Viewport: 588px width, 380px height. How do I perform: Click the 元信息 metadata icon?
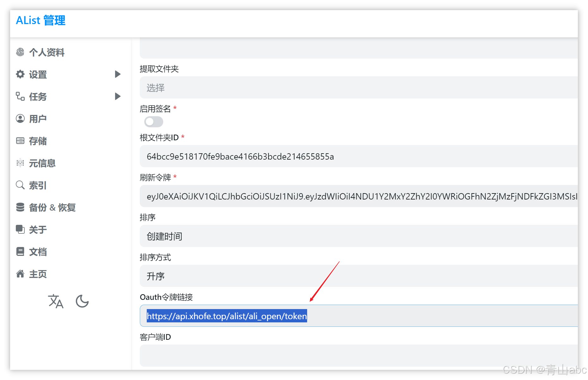[20, 163]
